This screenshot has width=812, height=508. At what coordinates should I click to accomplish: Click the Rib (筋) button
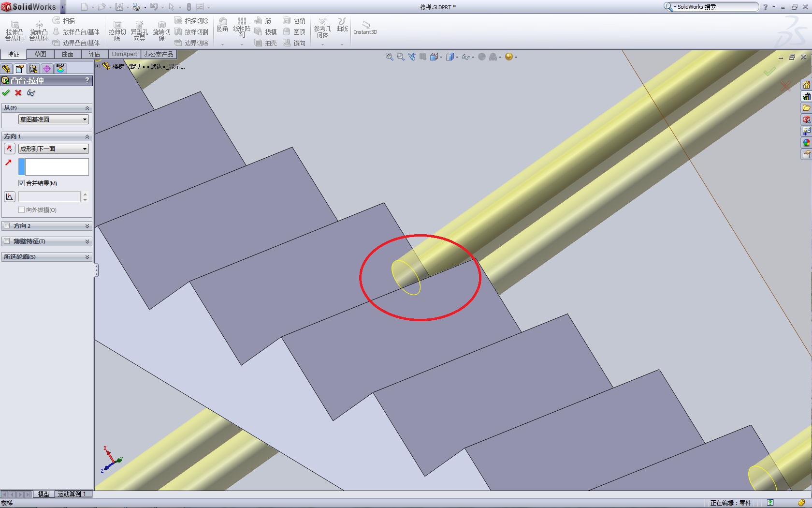pyautogui.click(x=263, y=21)
